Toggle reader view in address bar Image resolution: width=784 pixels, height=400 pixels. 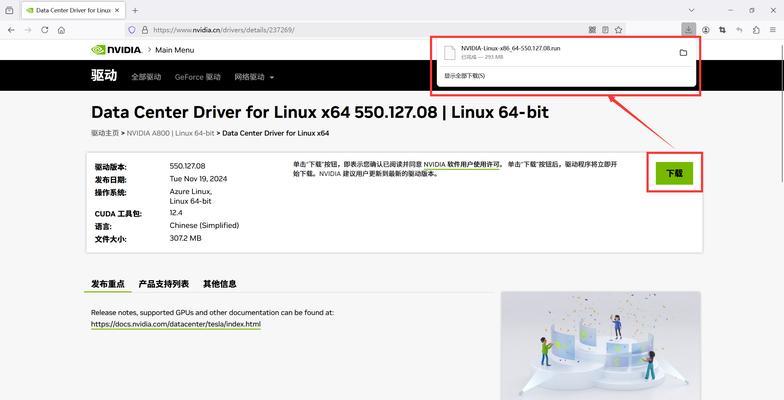click(x=605, y=30)
